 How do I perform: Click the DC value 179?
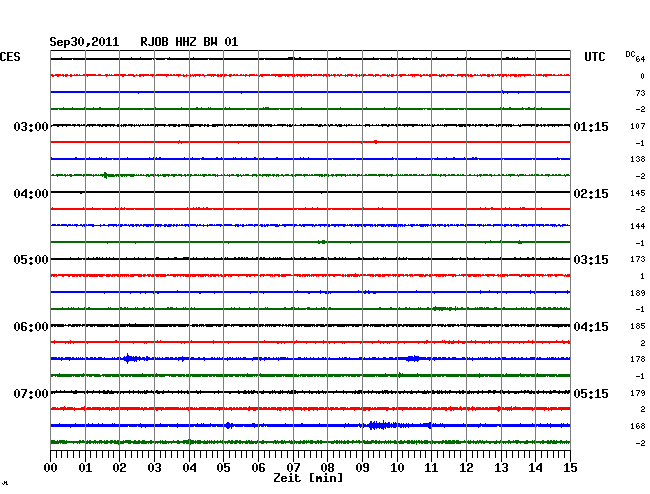pyautogui.click(x=638, y=393)
